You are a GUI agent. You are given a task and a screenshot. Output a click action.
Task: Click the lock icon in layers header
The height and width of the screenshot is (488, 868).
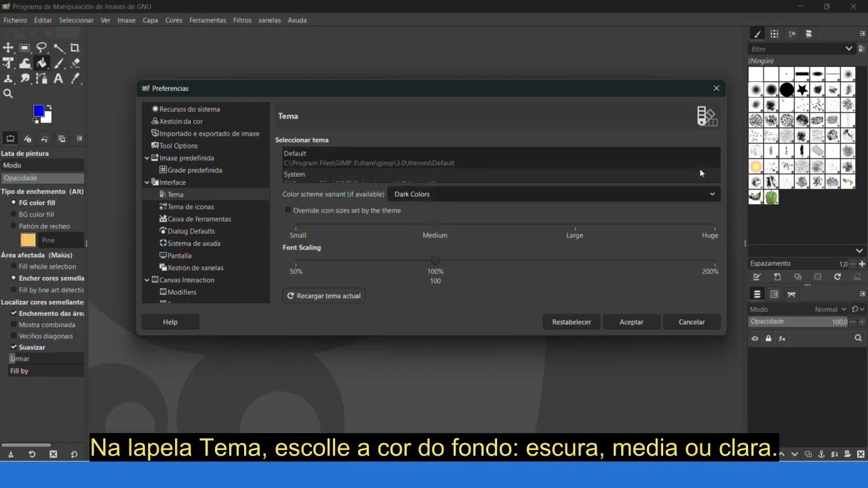(768, 338)
